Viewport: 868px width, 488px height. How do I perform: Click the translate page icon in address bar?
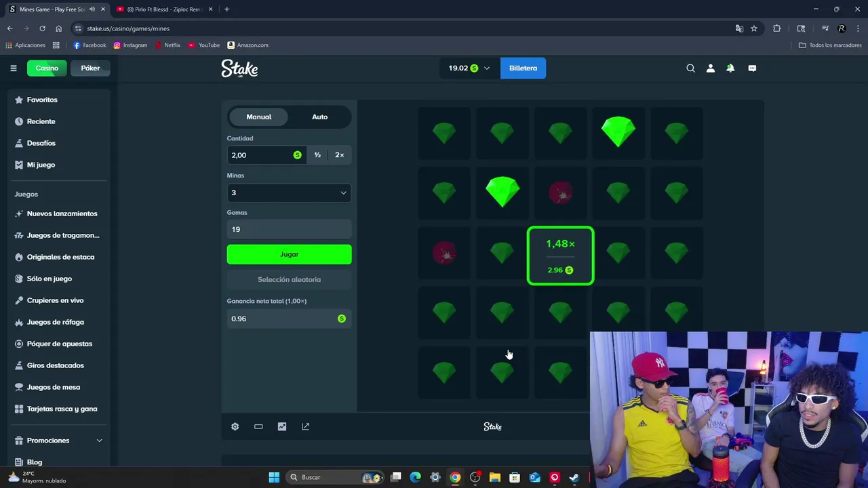click(x=739, y=28)
